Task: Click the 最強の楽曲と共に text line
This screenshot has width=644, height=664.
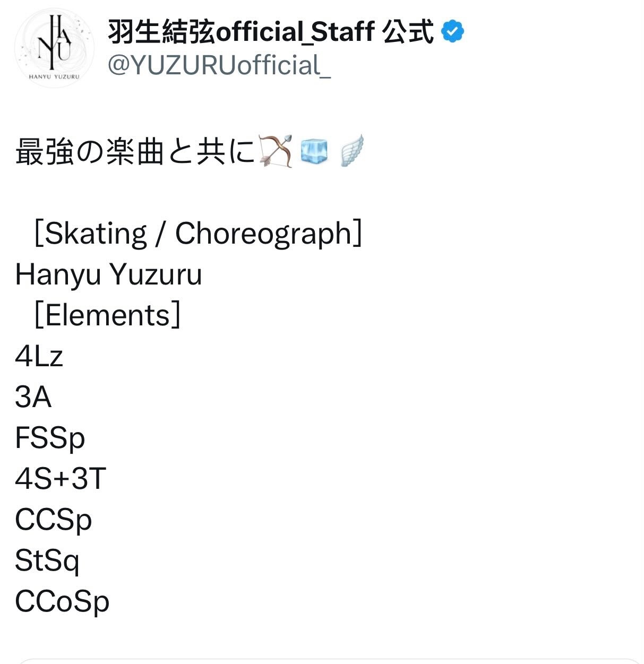Action: pyautogui.click(x=135, y=151)
